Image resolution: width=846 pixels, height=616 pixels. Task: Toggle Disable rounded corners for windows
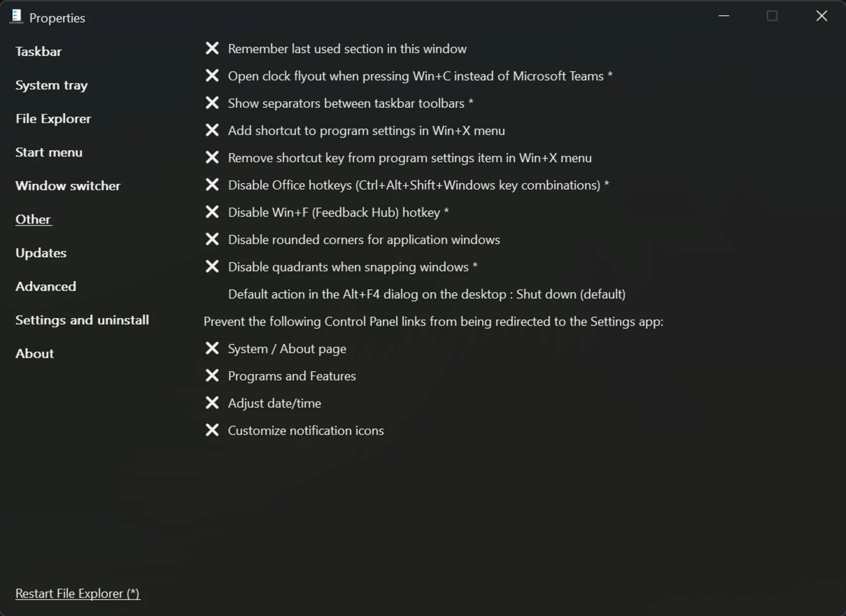(352, 239)
